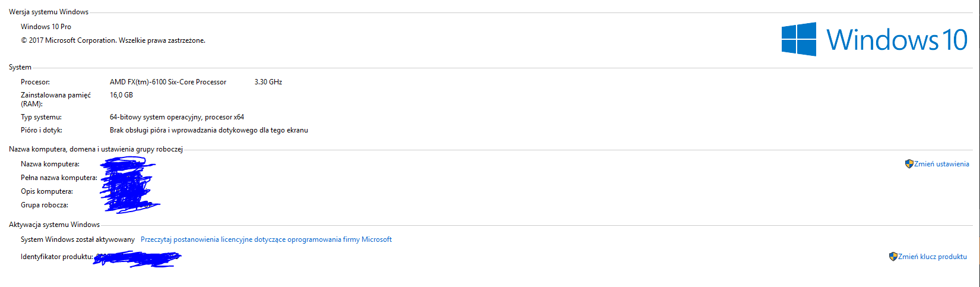Open the Zmień ustawienia link
The height and width of the screenshot is (287, 980).
coord(941,164)
